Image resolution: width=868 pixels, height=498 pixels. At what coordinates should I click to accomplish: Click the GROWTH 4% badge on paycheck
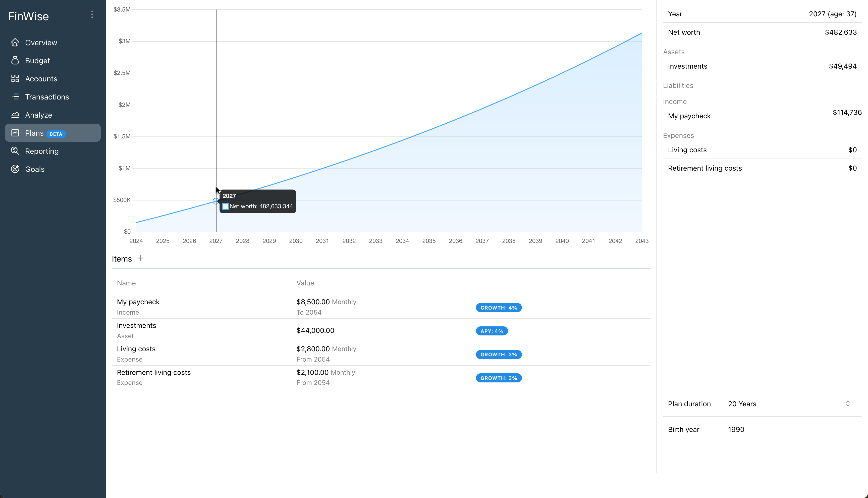coord(499,307)
